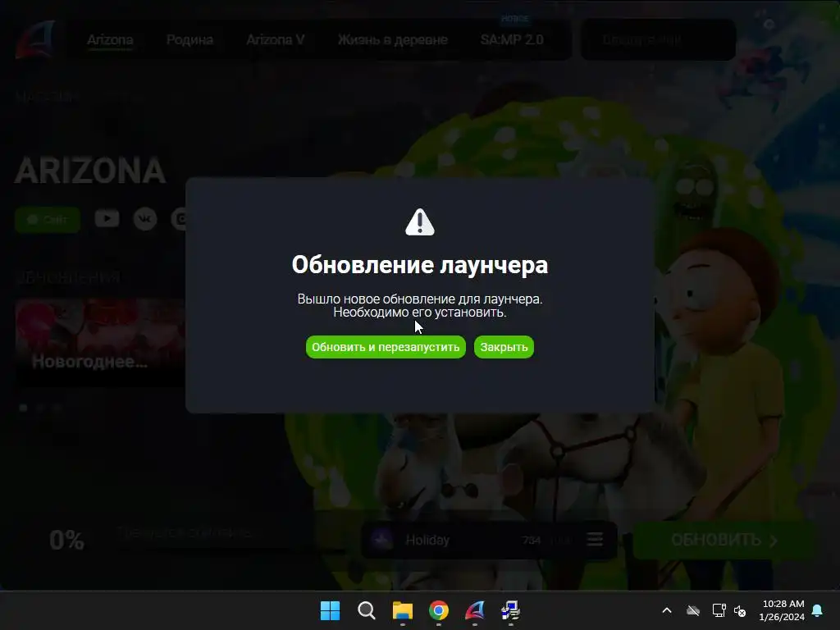Switch to the Родина tab
The image size is (840, 630).
189,39
